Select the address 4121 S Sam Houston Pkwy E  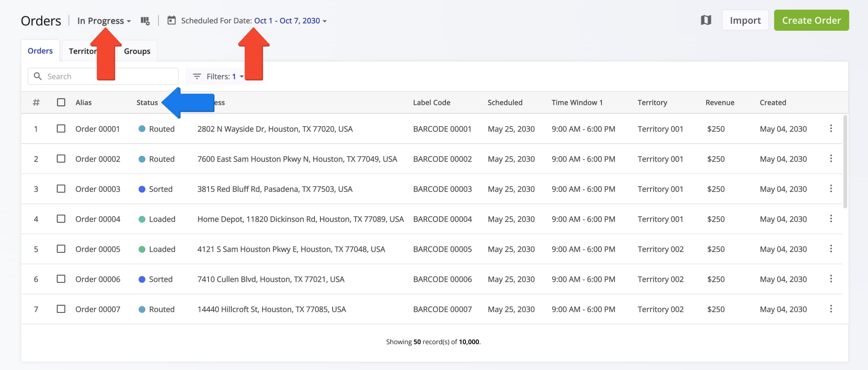(291, 249)
